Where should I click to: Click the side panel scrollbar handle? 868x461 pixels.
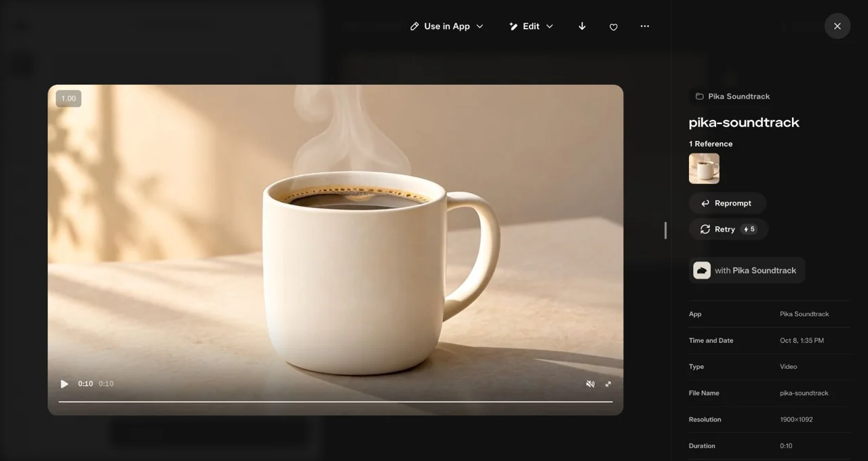click(665, 230)
